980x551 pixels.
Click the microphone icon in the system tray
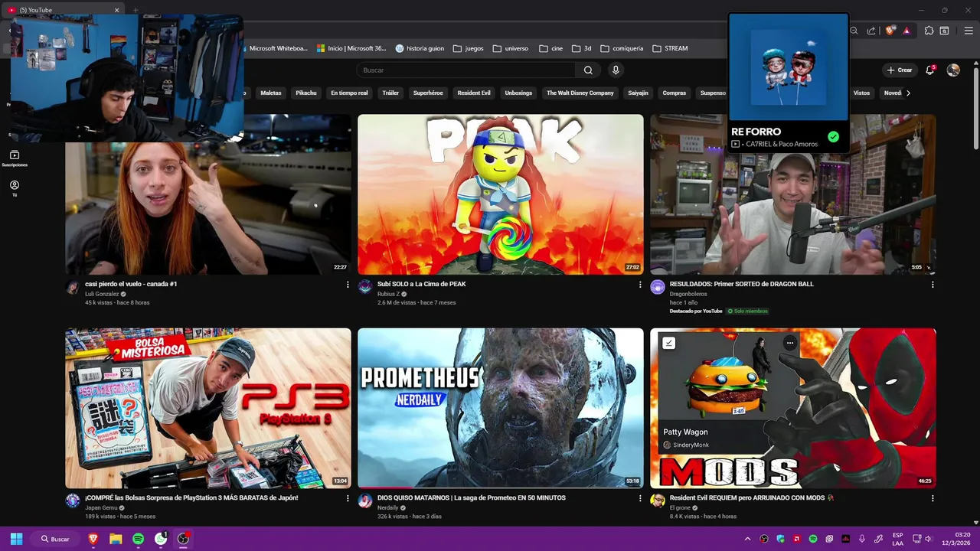pos(862,539)
